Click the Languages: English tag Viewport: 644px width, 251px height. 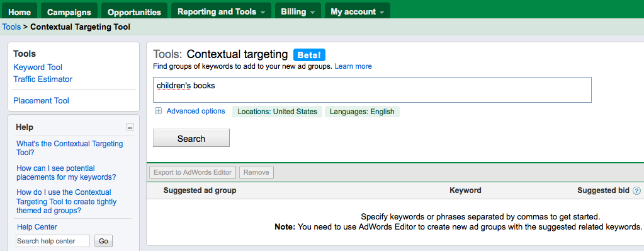click(x=362, y=112)
